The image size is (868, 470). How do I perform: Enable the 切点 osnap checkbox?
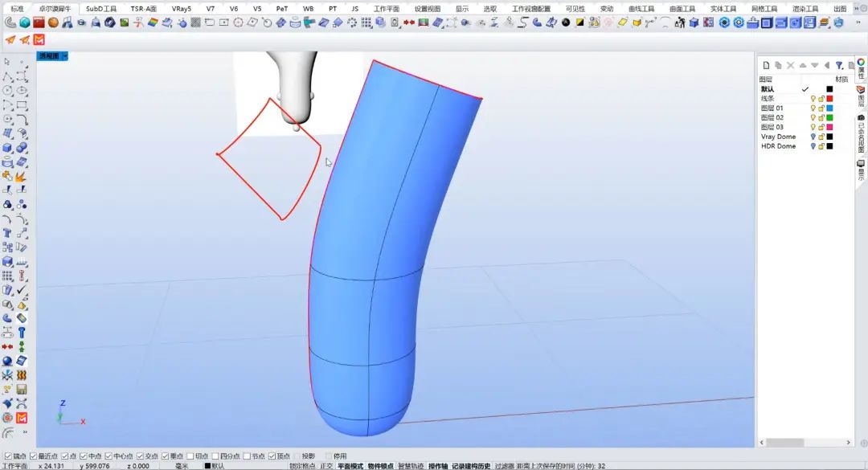point(191,456)
